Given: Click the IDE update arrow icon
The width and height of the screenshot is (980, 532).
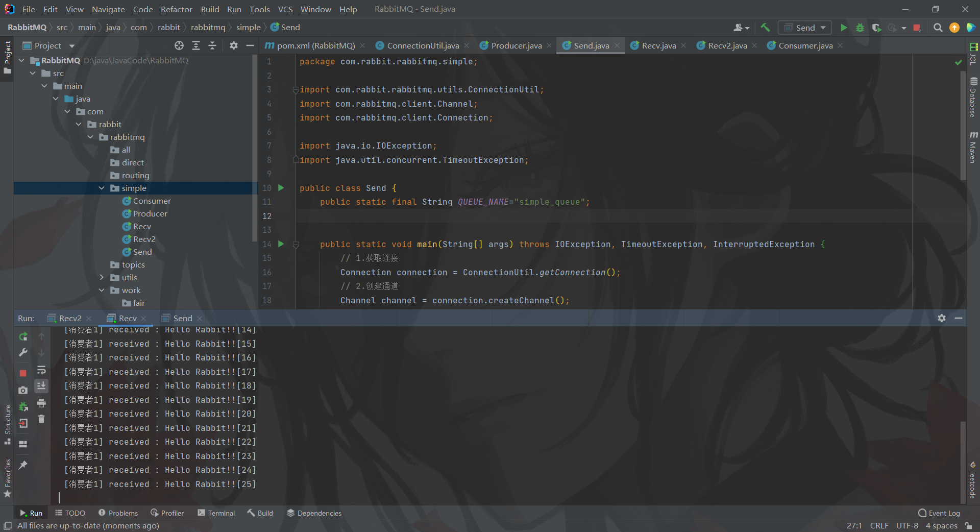Looking at the screenshot, I should [x=954, y=28].
